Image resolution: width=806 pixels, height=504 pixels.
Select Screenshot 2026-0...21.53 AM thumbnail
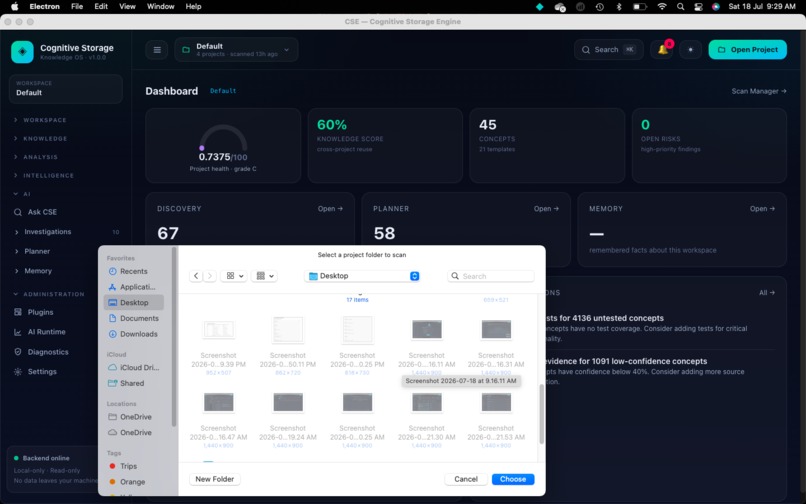tap(496, 402)
